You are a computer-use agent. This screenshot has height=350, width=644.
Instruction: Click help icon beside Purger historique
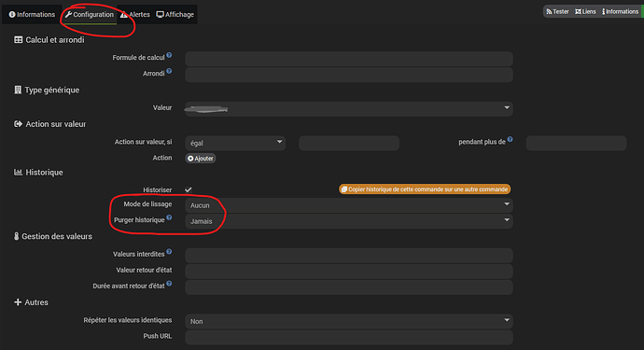pyautogui.click(x=169, y=217)
